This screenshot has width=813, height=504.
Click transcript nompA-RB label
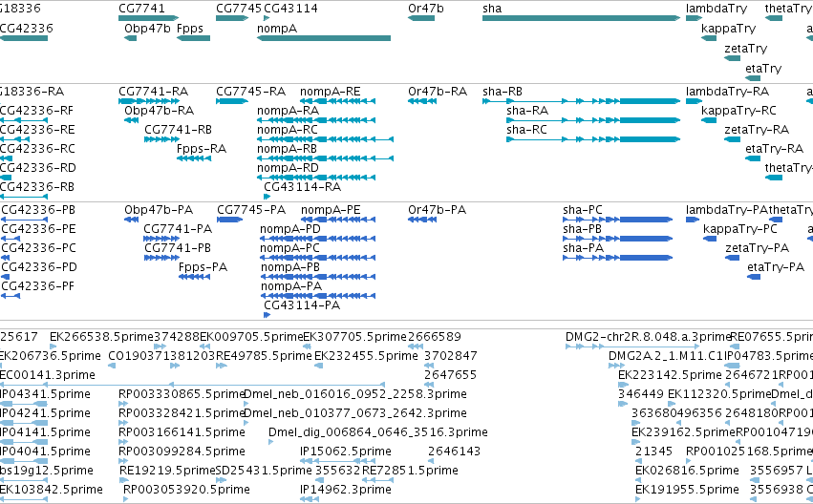(x=287, y=149)
